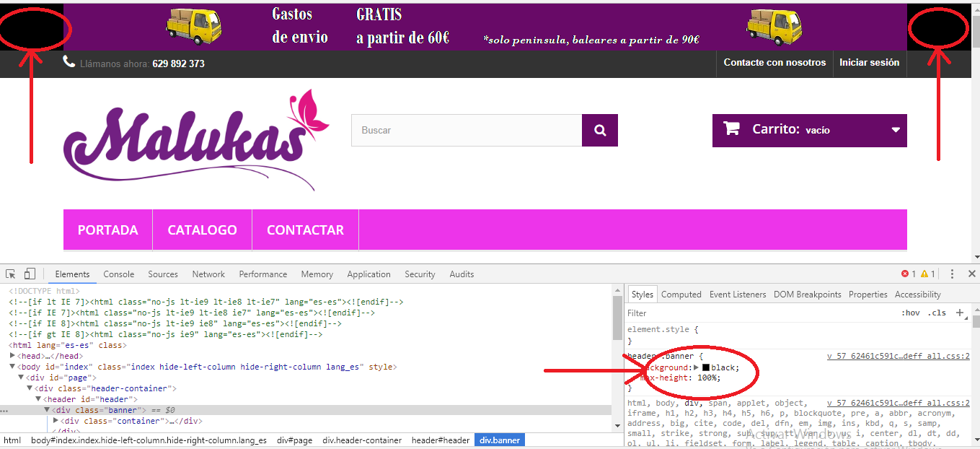Open the Performance tab

pyautogui.click(x=263, y=274)
